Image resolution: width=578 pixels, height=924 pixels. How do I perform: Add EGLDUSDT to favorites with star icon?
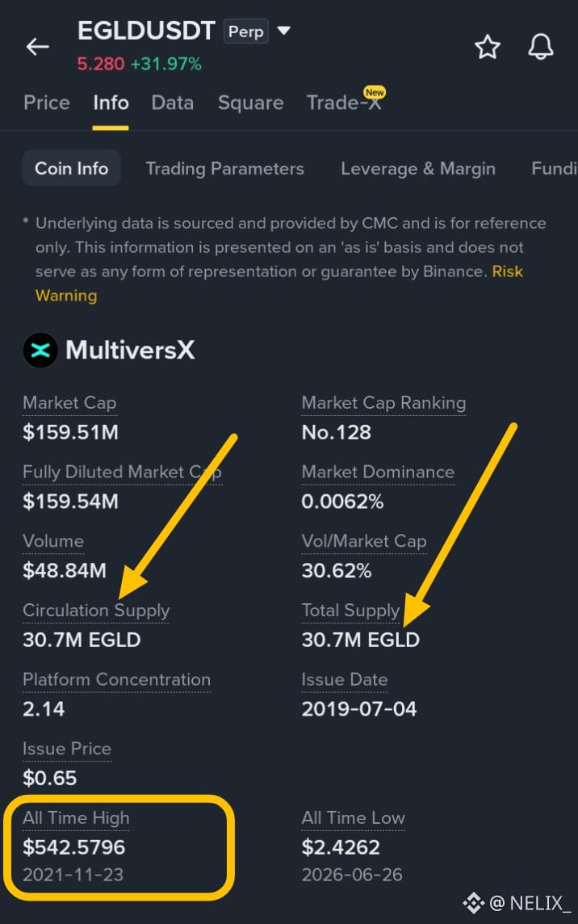point(488,47)
